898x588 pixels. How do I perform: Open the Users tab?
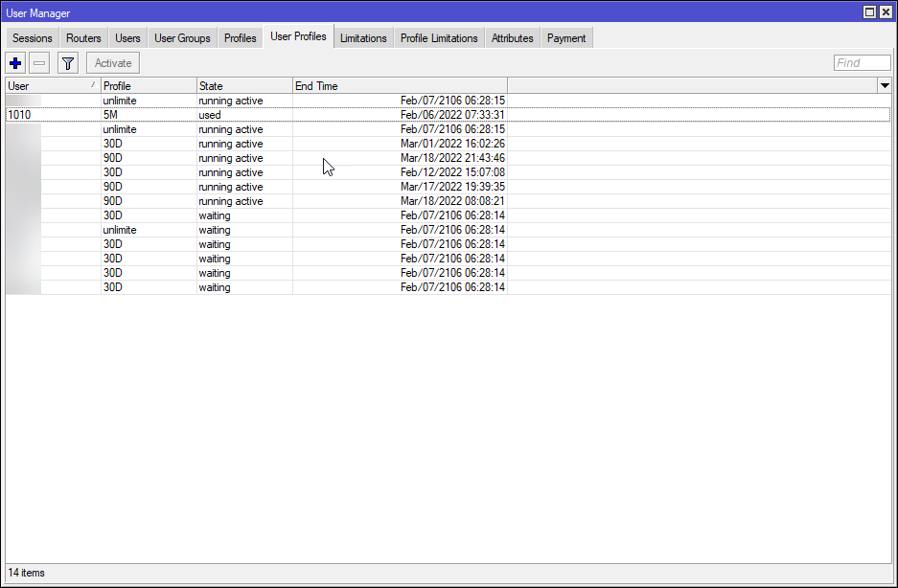tap(127, 37)
